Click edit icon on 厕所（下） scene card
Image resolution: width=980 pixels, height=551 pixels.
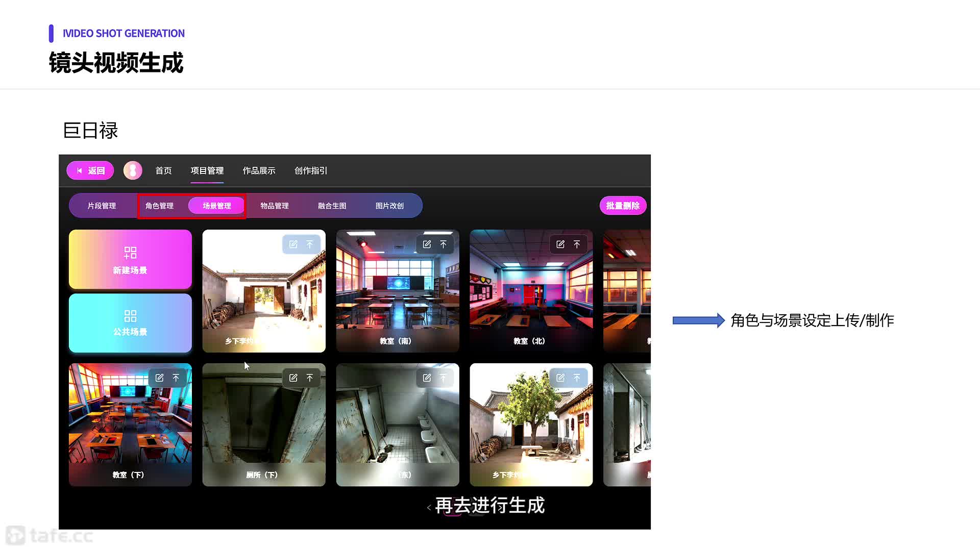pyautogui.click(x=293, y=378)
